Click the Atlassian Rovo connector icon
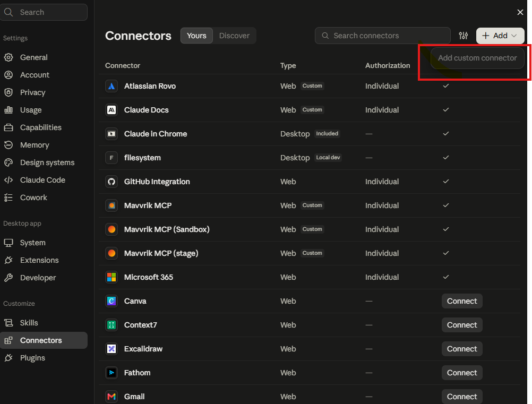Viewport: 532px width, 404px height. tap(111, 86)
